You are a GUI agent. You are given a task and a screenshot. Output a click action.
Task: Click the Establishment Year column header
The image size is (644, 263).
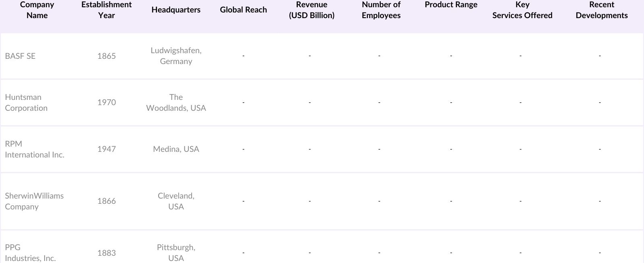pos(106,10)
